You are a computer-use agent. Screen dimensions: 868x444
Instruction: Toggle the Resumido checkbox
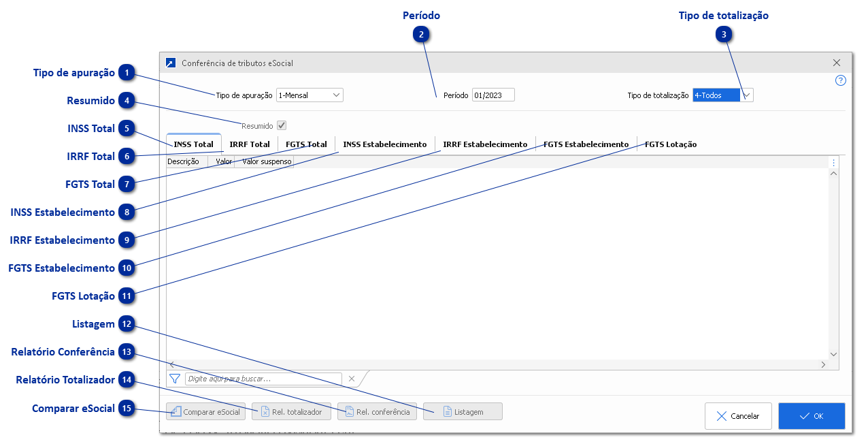point(282,125)
